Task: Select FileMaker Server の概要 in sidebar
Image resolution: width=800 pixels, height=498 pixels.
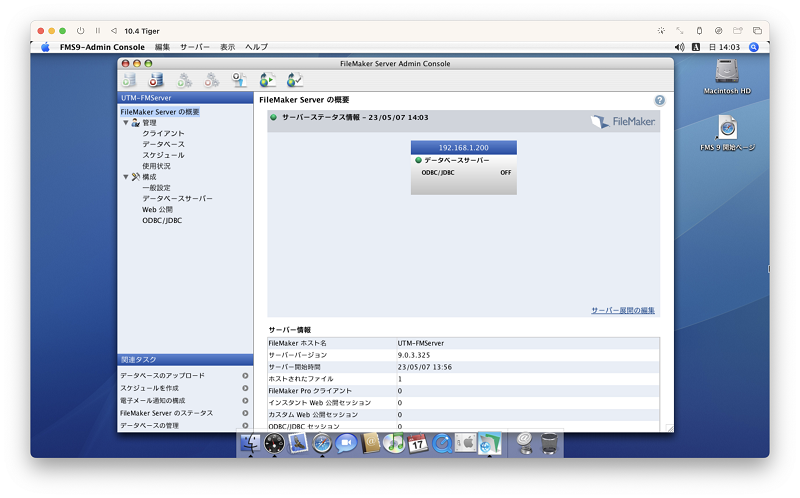Action: pos(160,112)
